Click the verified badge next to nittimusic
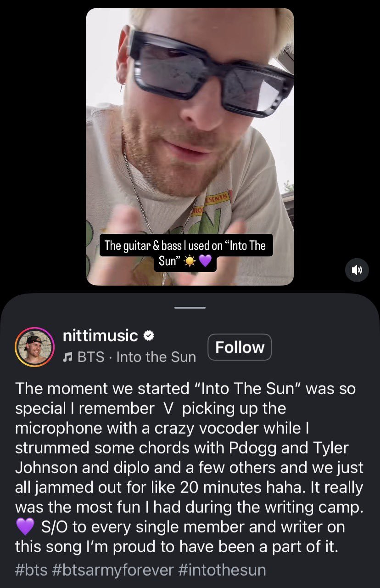The width and height of the screenshot is (380, 588). [x=148, y=336]
